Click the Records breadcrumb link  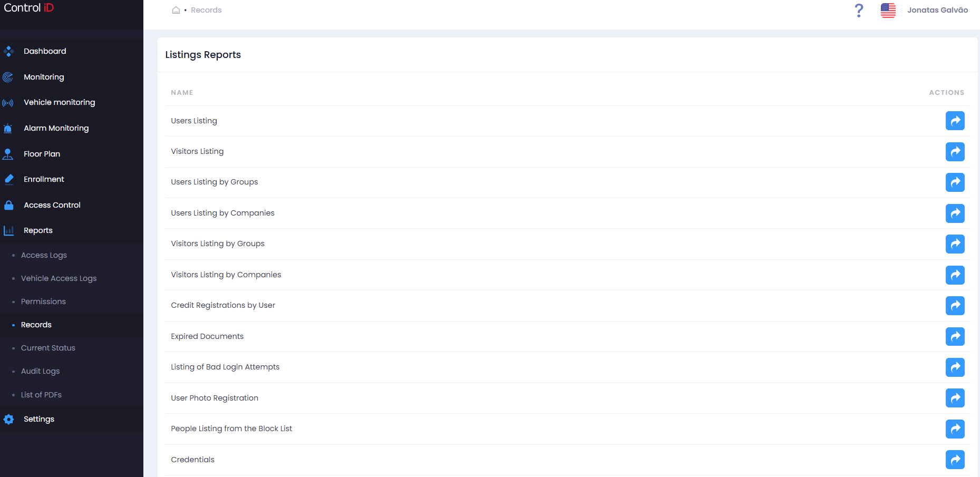[x=206, y=10]
